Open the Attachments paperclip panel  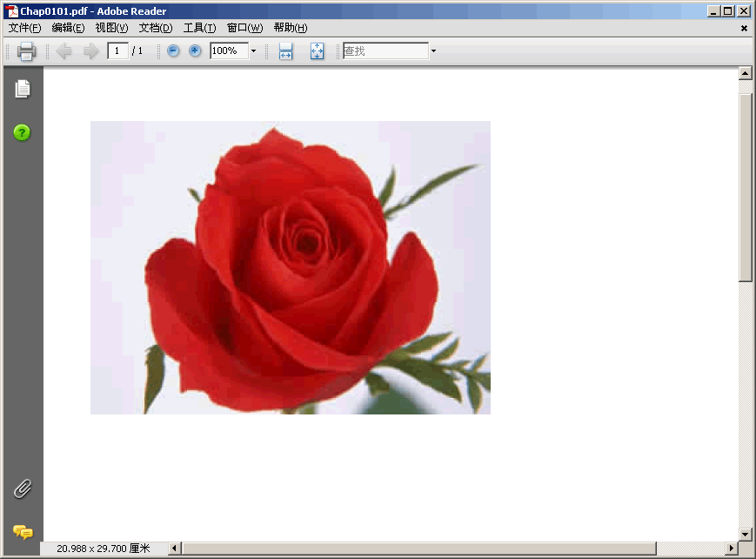click(22, 489)
